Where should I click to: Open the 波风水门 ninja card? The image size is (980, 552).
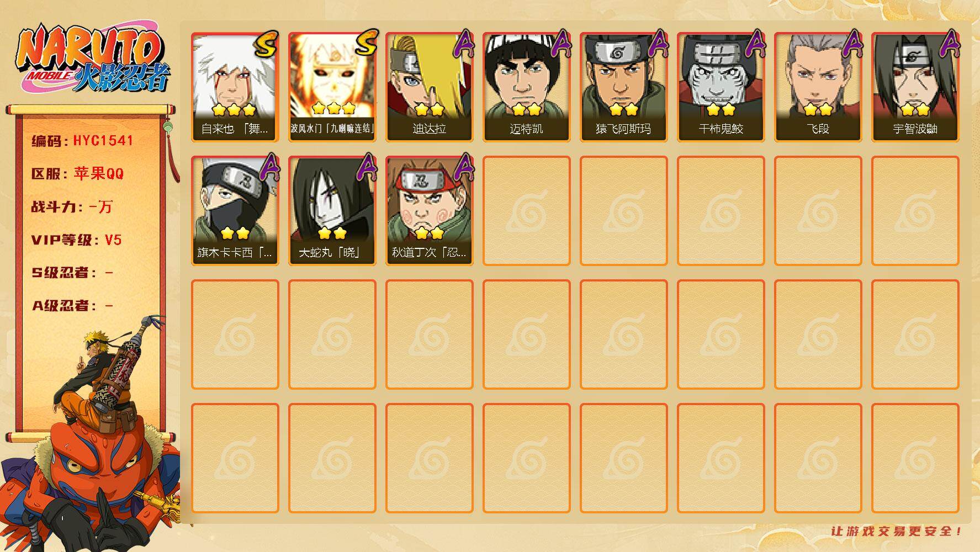pyautogui.click(x=332, y=87)
